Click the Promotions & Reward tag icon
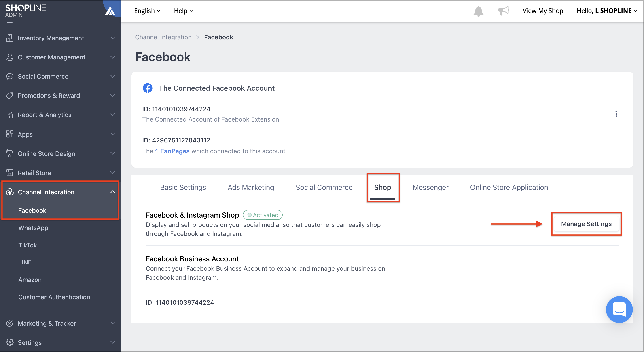This screenshot has height=352, width=644. (x=10, y=96)
